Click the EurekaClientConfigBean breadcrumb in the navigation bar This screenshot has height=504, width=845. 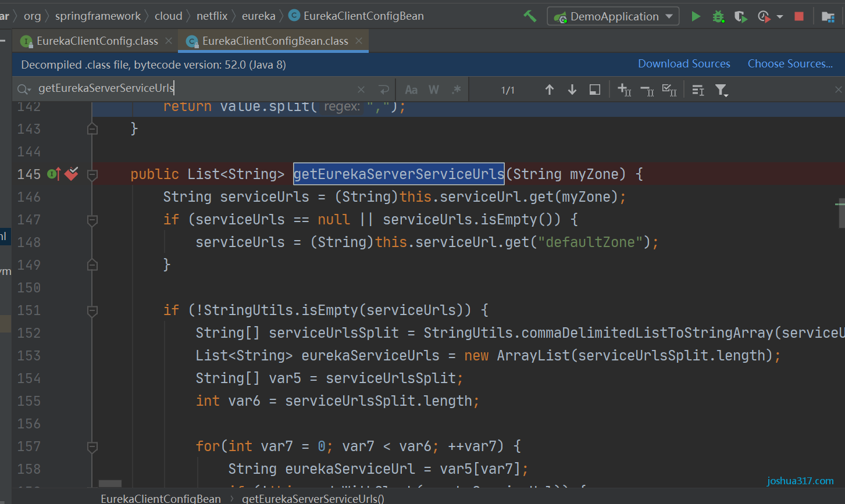point(356,16)
